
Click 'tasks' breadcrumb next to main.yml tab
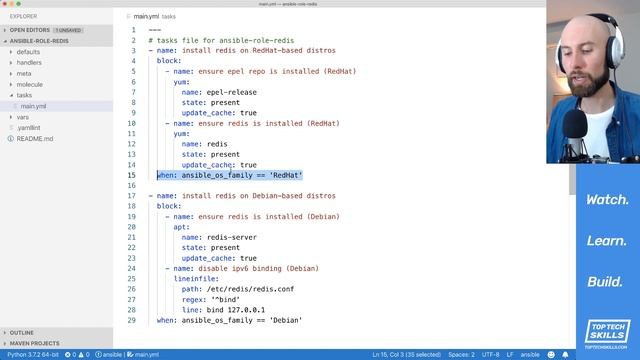pos(169,17)
